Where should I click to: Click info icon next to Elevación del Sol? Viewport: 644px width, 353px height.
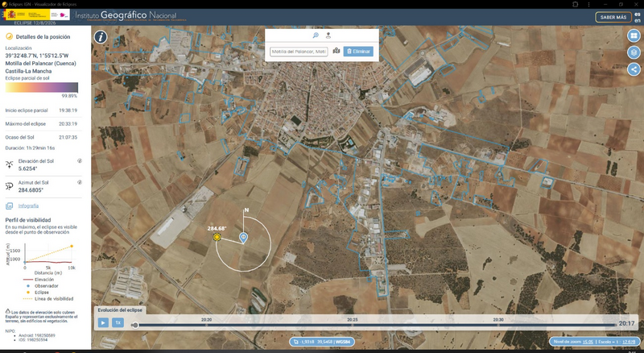tap(80, 161)
